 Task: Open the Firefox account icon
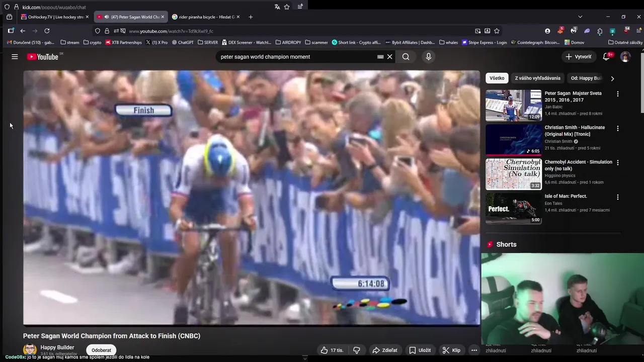(x=547, y=31)
